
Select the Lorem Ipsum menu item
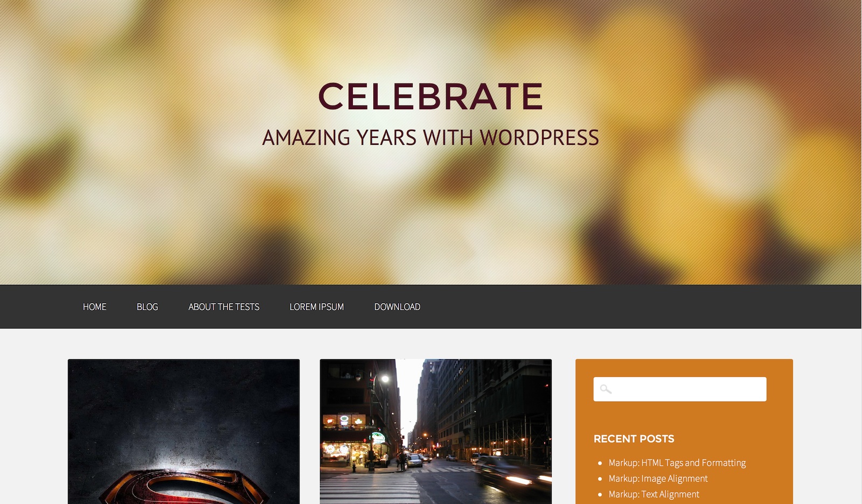(x=317, y=307)
